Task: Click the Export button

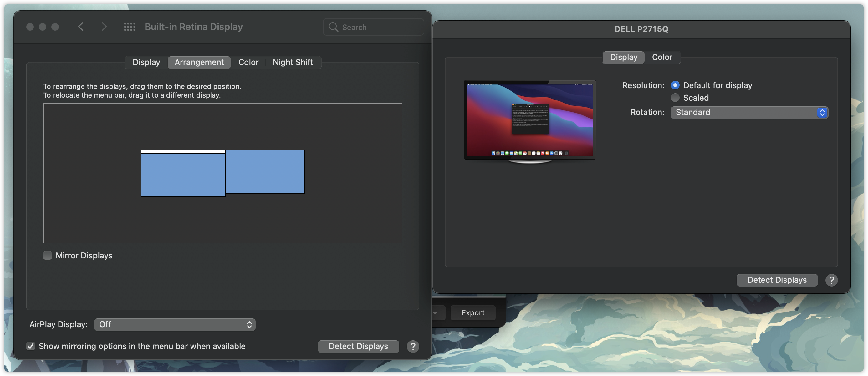Action: coord(473,313)
